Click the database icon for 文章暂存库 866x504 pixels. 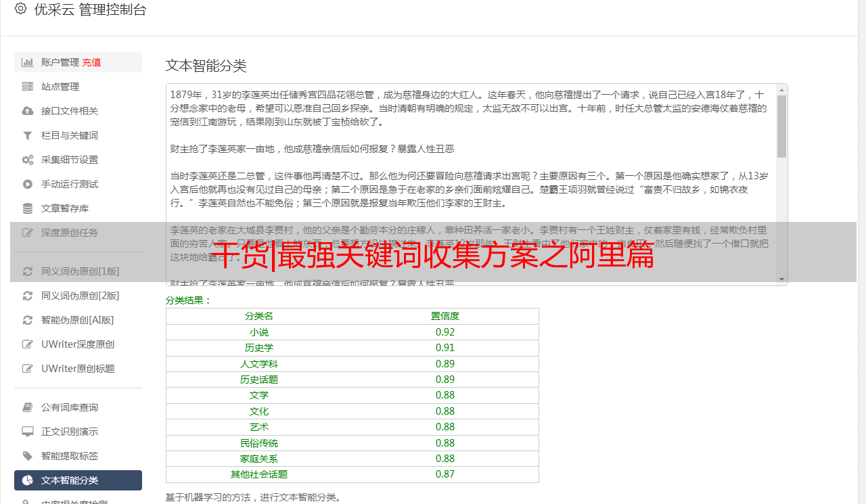point(28,208)
